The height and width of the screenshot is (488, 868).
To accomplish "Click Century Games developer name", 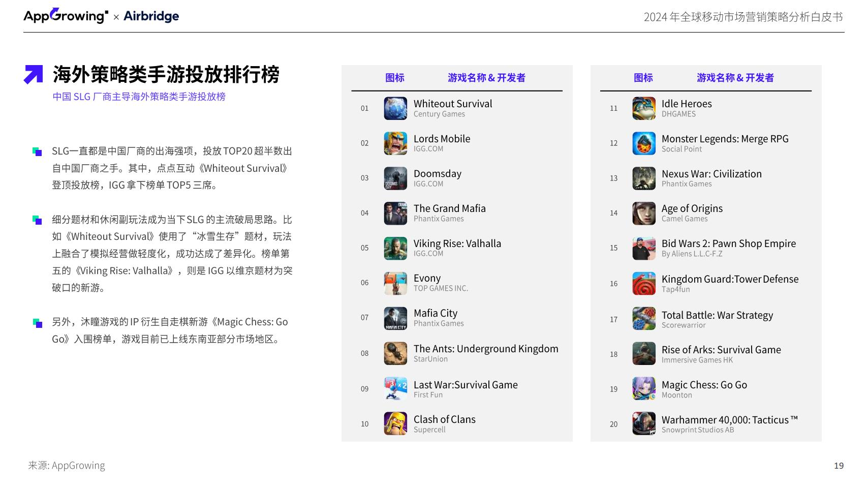I will [x=439, y=114].
